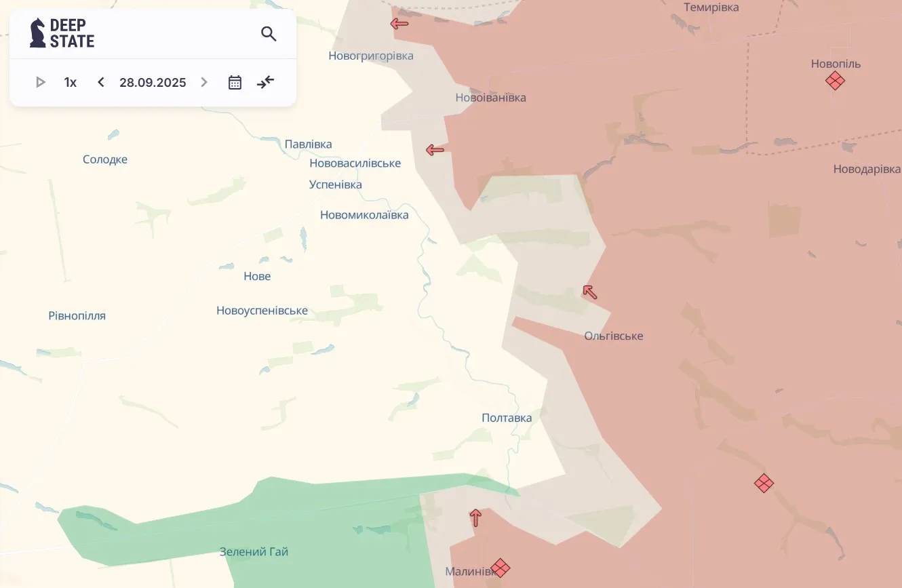Viewport: 902px width, 588px height.
Task: Click the unit marker at Малинівка
Action: pyautogui.click(x=501, y=568)
